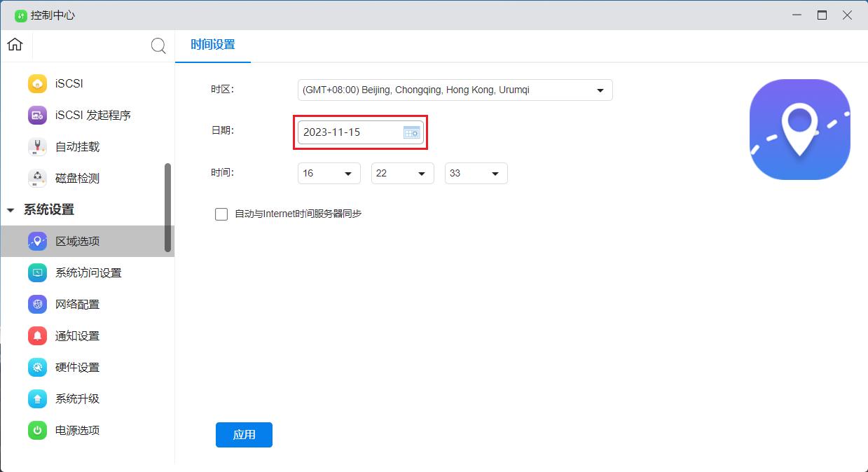Expand the seconds dropdown showing 33
868x472 pixels.
[x=476, y=174]
